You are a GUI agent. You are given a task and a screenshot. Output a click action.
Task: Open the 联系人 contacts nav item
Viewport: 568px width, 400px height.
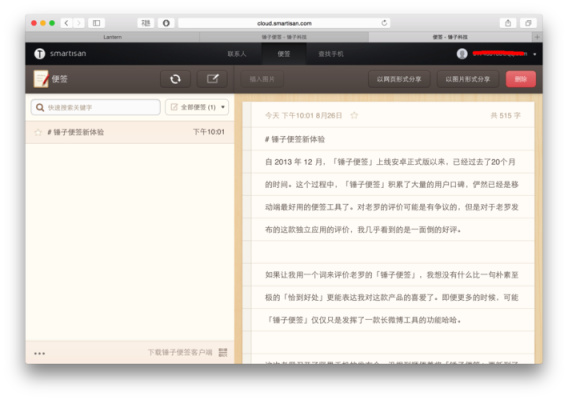[237, 54]
